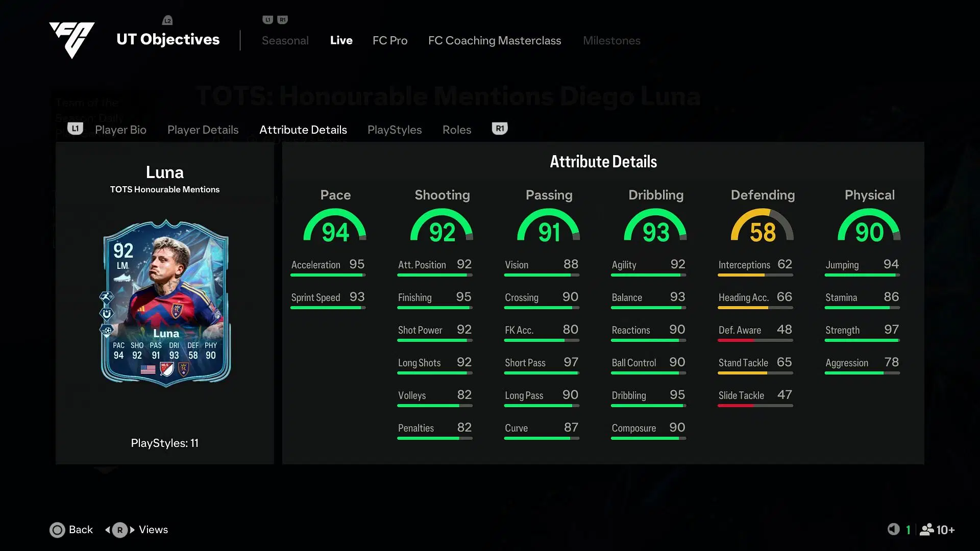
Task: Click the USA flag on the player card
Action: 148,369
